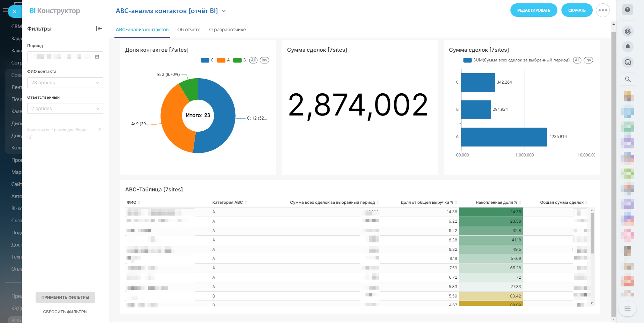The height and width of the screenshot is (323, 644).
Task: Click the search magnifier in right sidebar
Action: point(628,80)
